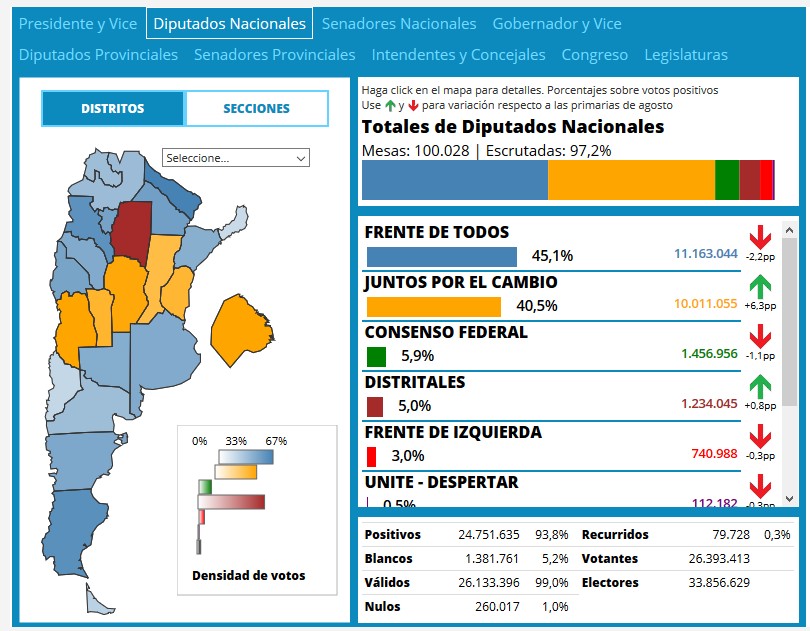The image size is (810, 631).
Task: Open Intendentes y Concejales results
Action: 458,55
